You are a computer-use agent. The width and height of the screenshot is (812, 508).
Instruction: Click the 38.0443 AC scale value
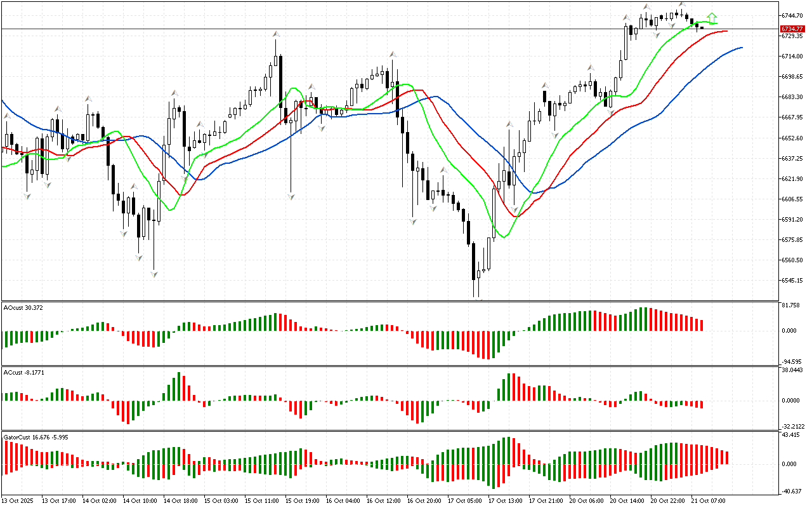[x=792, y=370]
